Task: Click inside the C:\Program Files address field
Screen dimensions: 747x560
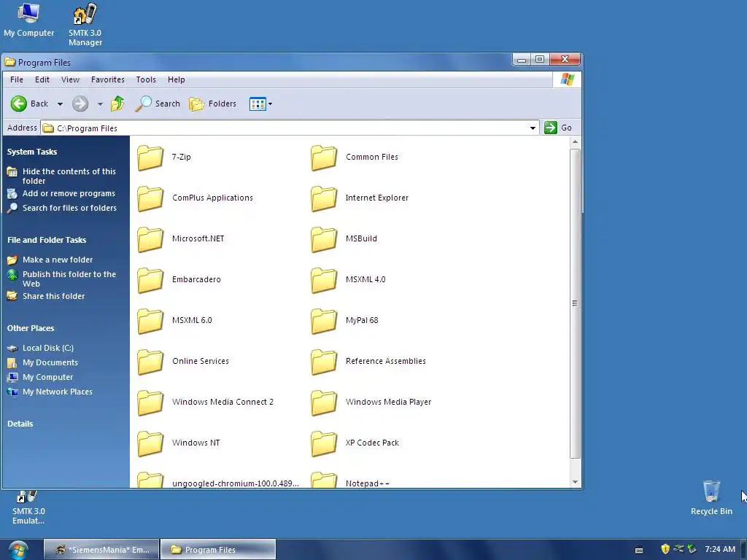Action: pos(290,128)
